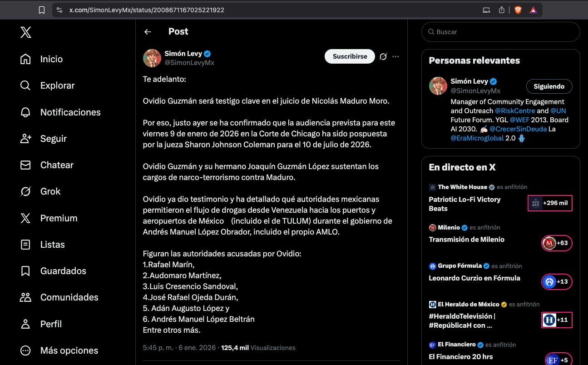
Task: Click the +296 mil listeners badge
Action: (x=550, y=203)
